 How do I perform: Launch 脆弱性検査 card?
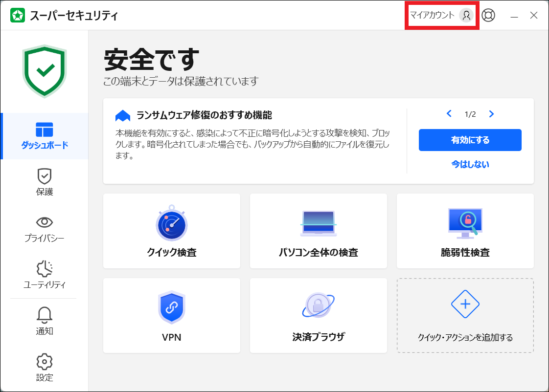point(465,231)
